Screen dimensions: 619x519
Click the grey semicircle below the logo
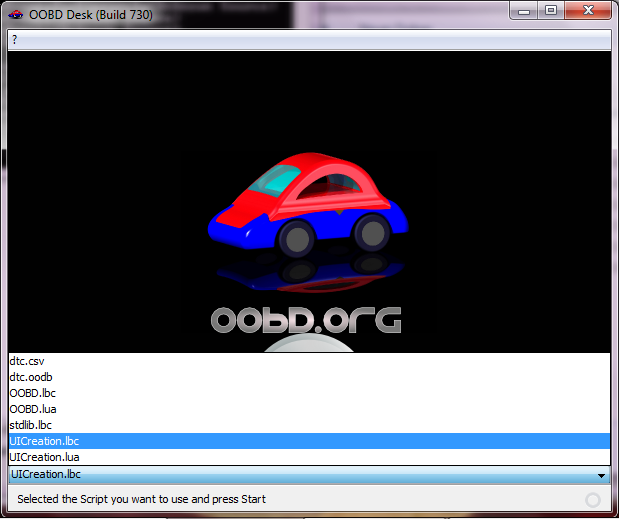tap(307, 344)
